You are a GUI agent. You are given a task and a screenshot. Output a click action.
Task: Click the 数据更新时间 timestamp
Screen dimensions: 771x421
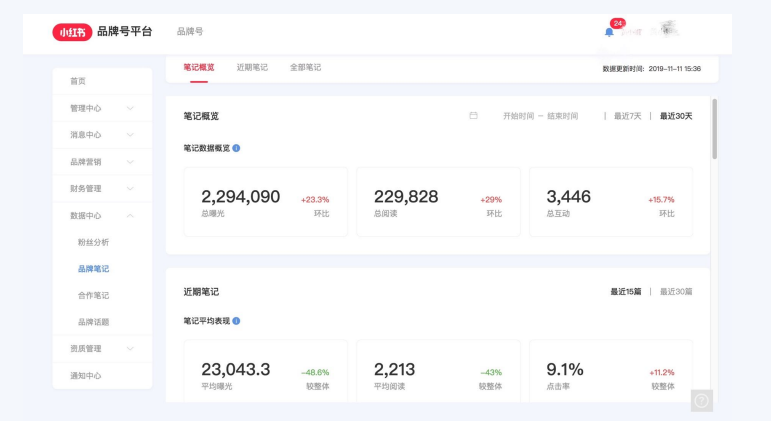652,69
